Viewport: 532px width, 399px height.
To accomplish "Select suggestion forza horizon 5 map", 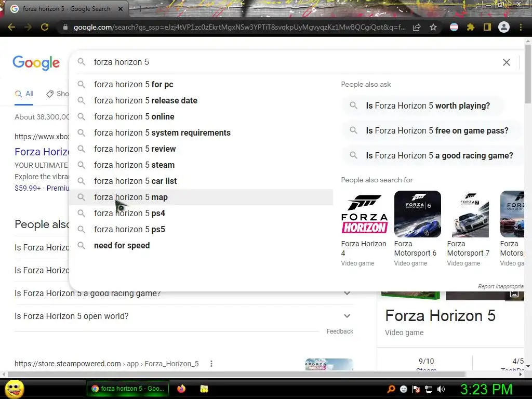I will [x=201, y=197].
